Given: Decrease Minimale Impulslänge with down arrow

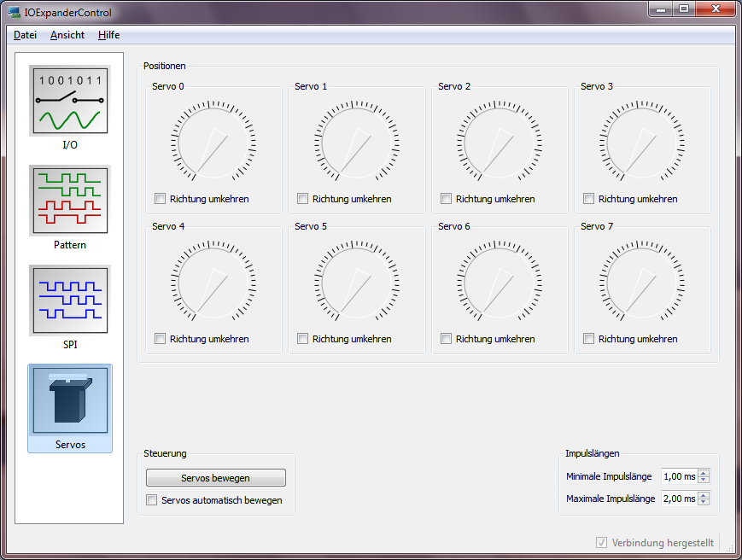Looking at the screenshot, I should 704,480.
